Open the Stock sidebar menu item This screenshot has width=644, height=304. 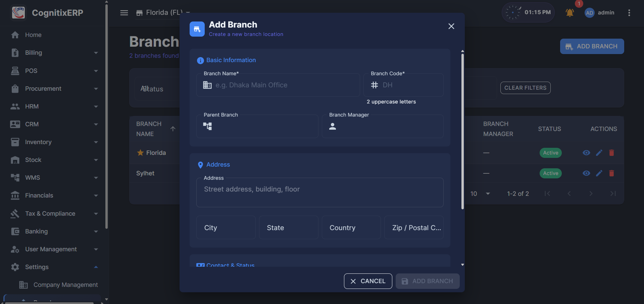pos(54,160)
